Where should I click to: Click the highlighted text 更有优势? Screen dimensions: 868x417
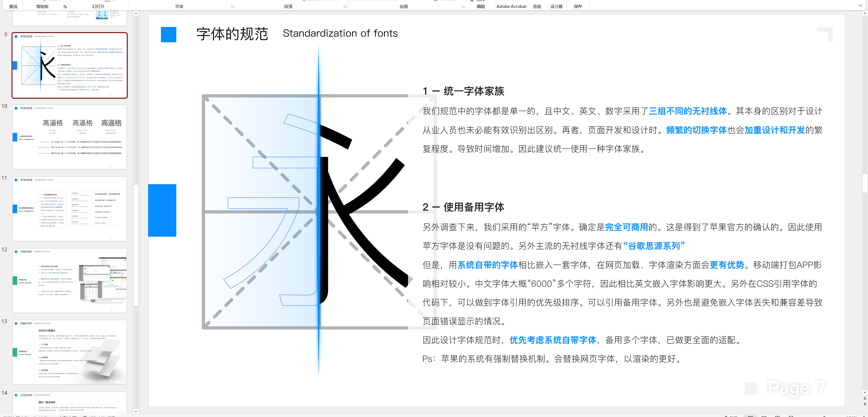point(727,265)
